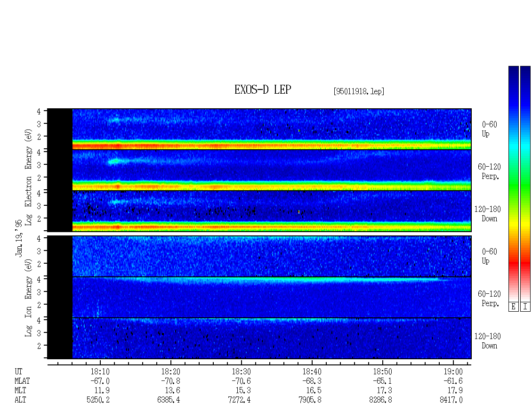
Task: Click the MLAT value -68.3
Action: tap(312, 381)
